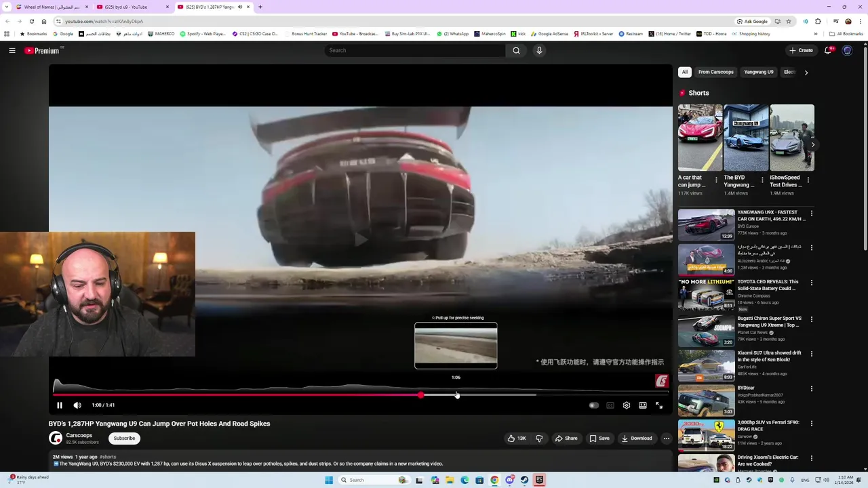Open Epic Games Launcher from taskbar
Screen dimensions: 868x488
pos(539,480)
